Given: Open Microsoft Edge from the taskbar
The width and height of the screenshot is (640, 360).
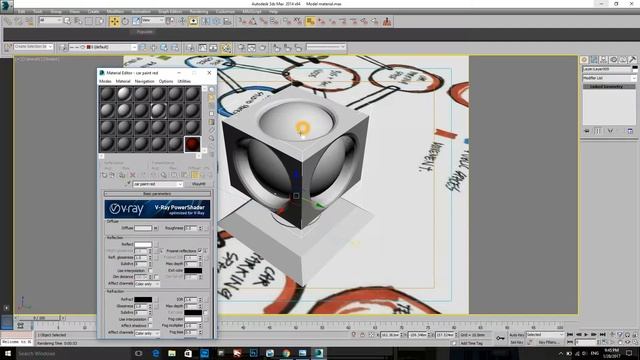Looking at the screenshot, I should click(156, 353).
